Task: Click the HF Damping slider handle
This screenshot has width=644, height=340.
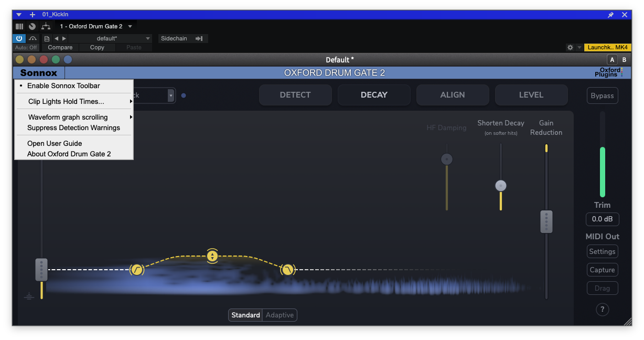Action: coord(447,159)
